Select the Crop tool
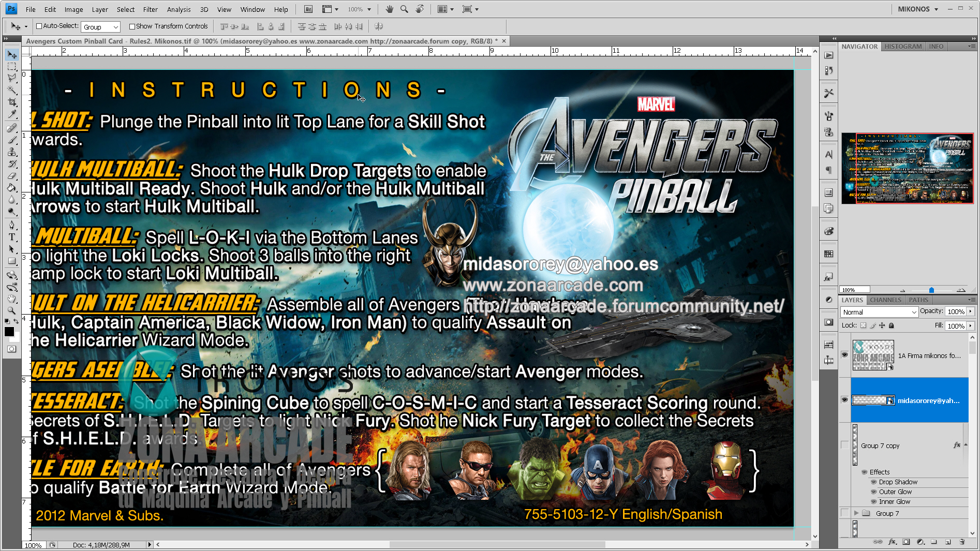 tap(12, 102)
